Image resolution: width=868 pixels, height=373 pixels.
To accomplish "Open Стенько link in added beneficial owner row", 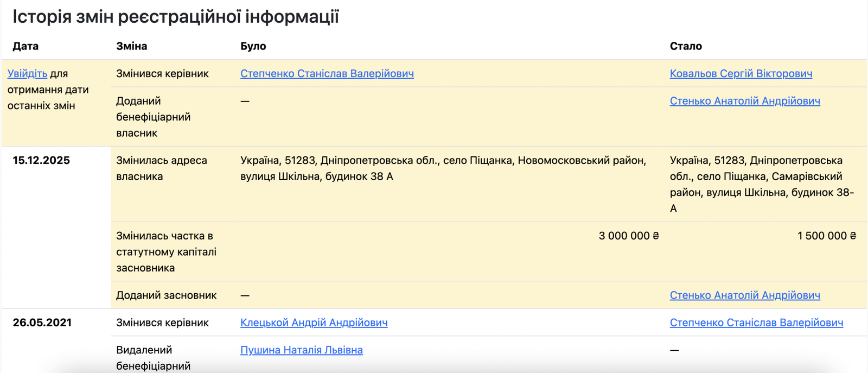I will point(744,101).
